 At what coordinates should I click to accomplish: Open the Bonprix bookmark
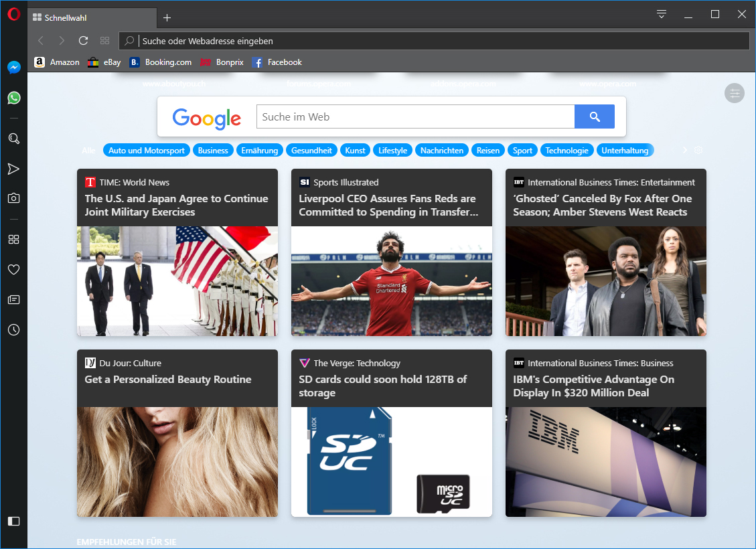coord(222,62)
